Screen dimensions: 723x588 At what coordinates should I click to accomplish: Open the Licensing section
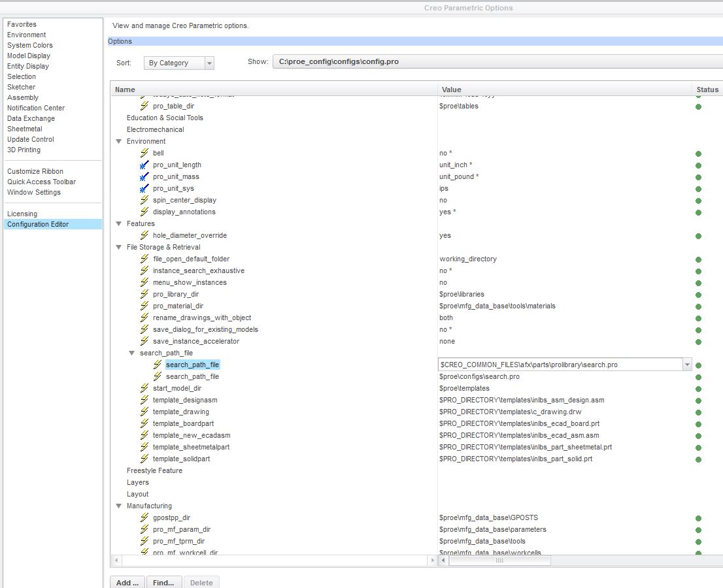tap(22, 214)
